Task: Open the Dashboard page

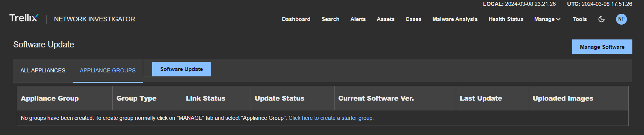Action: coord(296,19)
